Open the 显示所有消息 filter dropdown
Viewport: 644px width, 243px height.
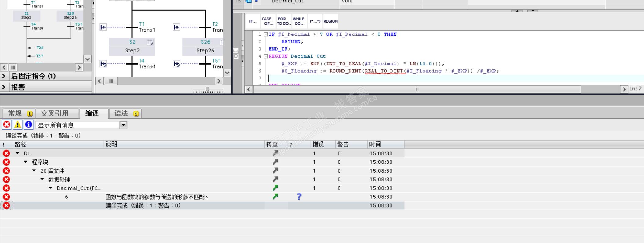point(123,125)
